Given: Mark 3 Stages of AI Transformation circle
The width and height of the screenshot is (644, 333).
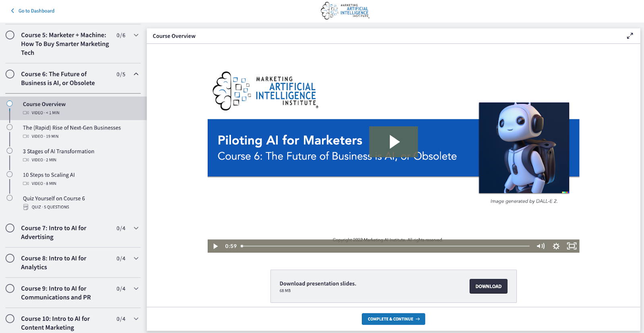Looking at the screenshot, I should pos(10,151).
